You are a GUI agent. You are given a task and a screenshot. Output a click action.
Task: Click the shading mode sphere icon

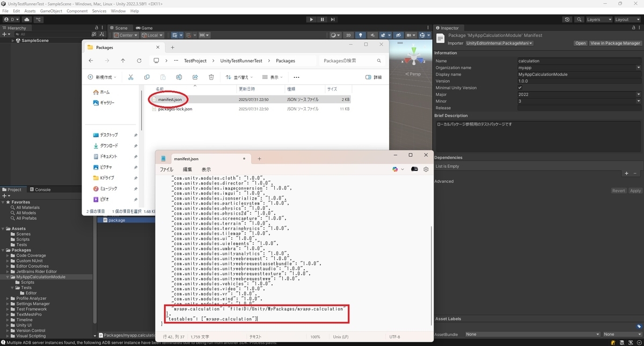[335, 35]
